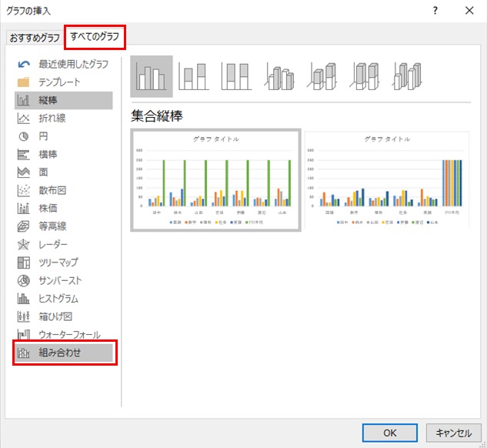Viewport: 487px width, 448px height.
Task: Choose the chart preview grouped by student names
Action: click(x=215, y=180)
